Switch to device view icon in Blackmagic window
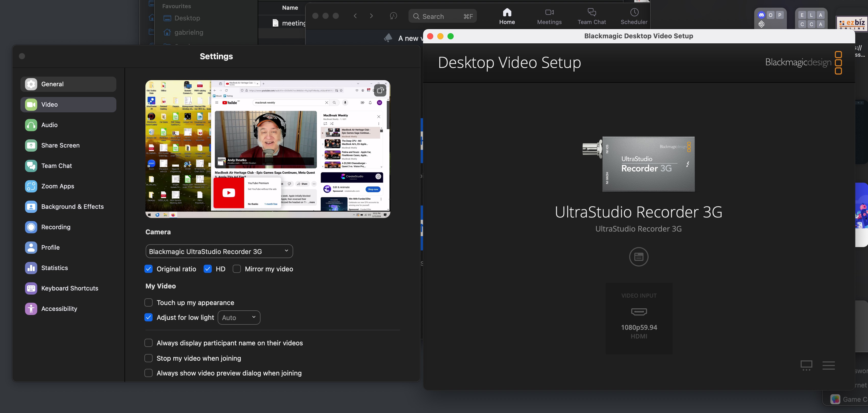Viewport: 868px width, 413px height. [x=806, y=366]
